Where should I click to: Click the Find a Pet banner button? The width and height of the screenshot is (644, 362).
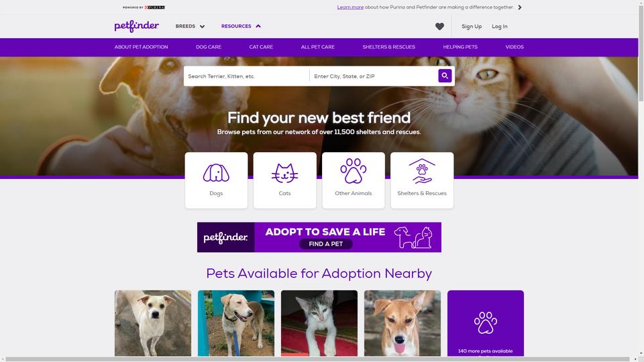pos(326,244)
